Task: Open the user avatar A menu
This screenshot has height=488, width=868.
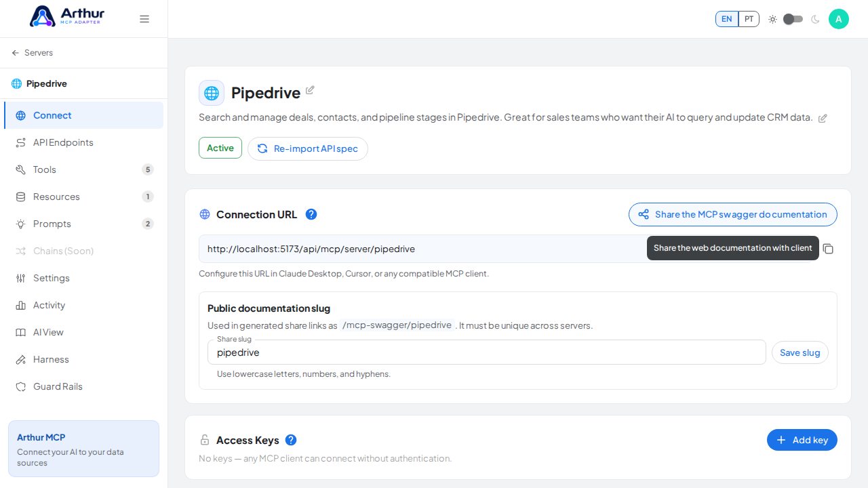Action: click(x=839, y=19)
